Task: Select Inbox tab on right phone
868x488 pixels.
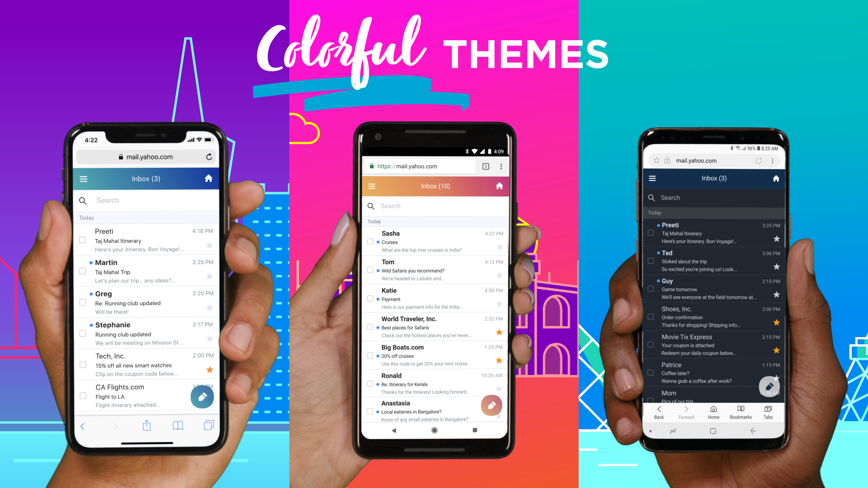Action: [x=713, y=178]
